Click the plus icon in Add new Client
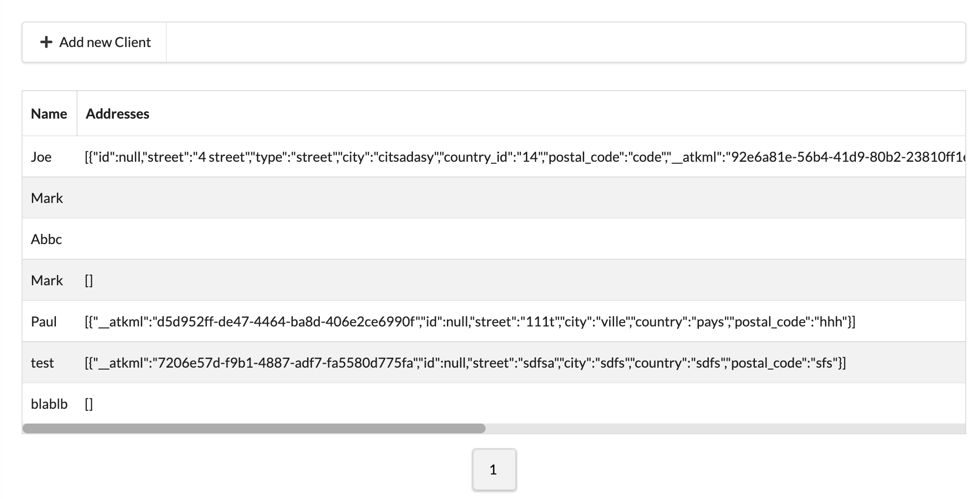 [47, 42]
